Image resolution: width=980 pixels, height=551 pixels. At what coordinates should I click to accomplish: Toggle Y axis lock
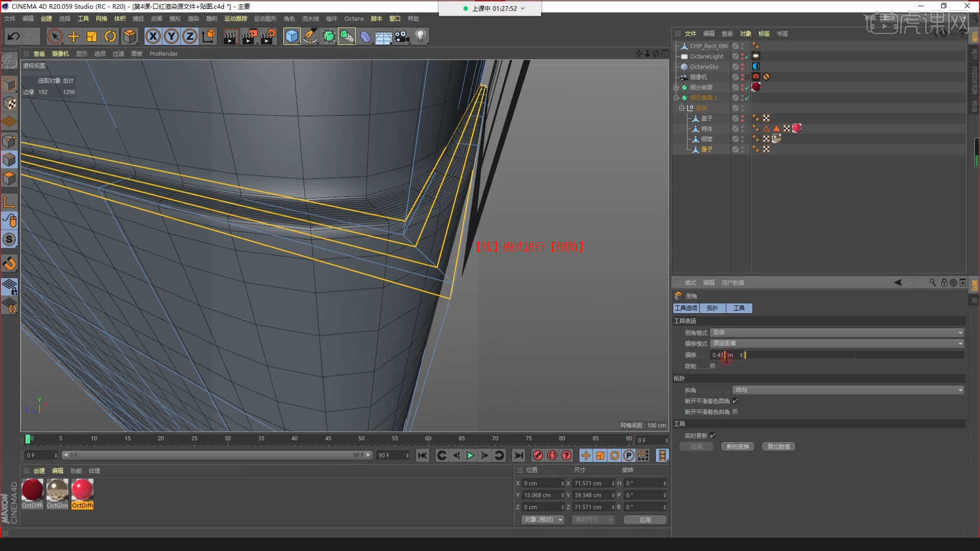point(171,36)
